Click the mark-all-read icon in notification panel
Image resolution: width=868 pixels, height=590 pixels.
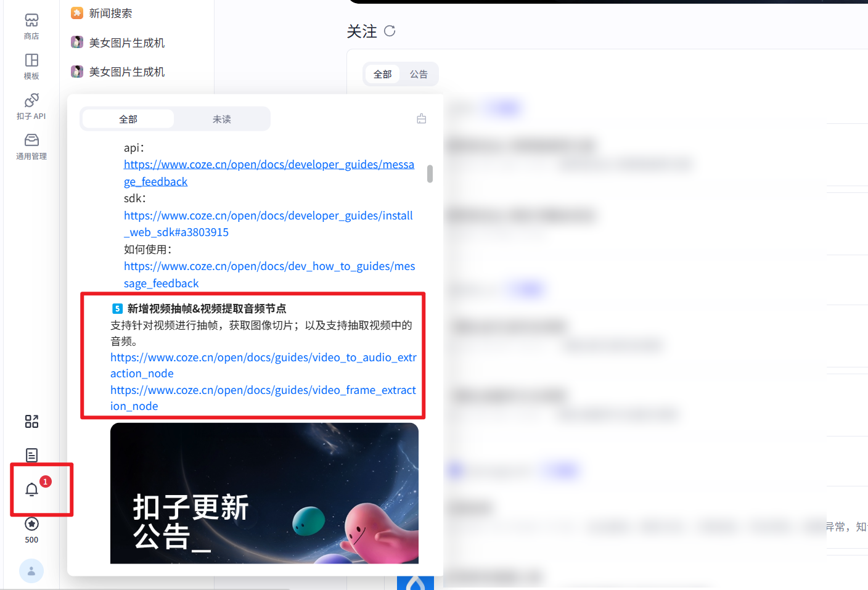[x=422, y=118]
